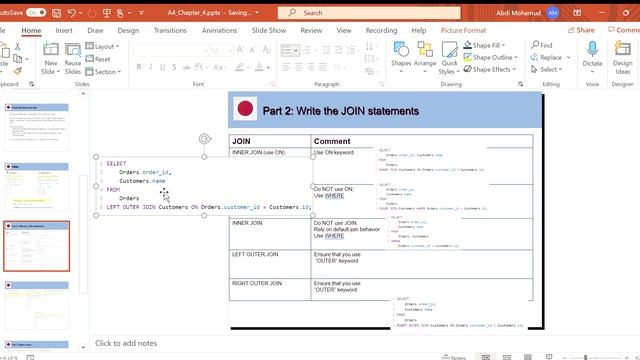Toggle the AutoSave switch
This screenshot has width=640, height=360.
[36, 13]
